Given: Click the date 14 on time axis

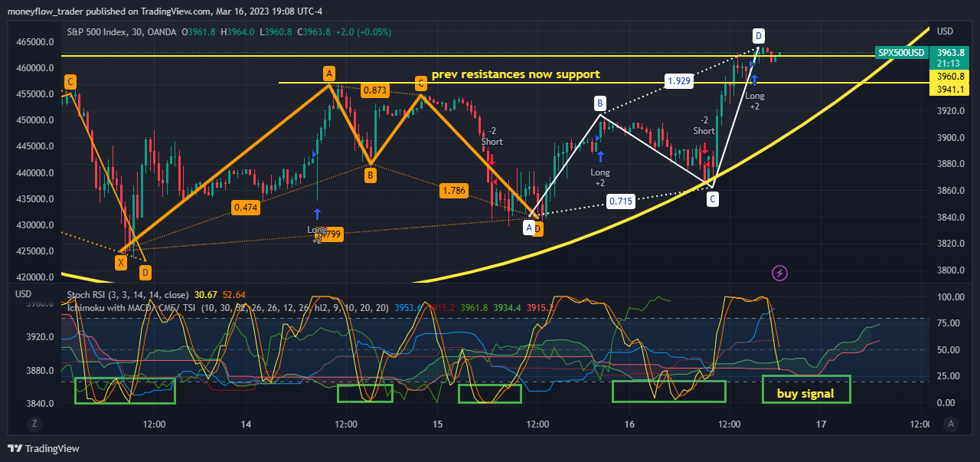Looking at the screenshot, I should [246, 424].
